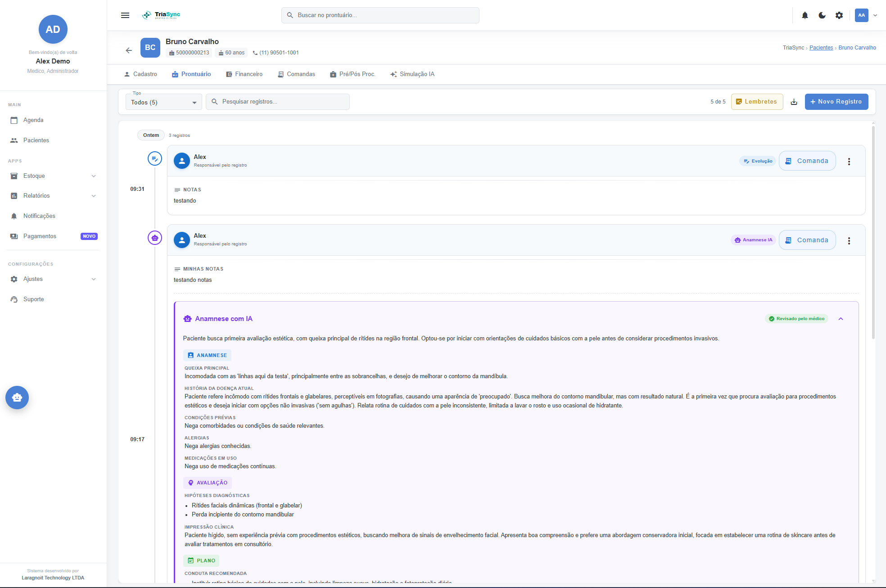The image size is (886, 588).
Task: Open the hamburger menu
Action: coord(125,15)
